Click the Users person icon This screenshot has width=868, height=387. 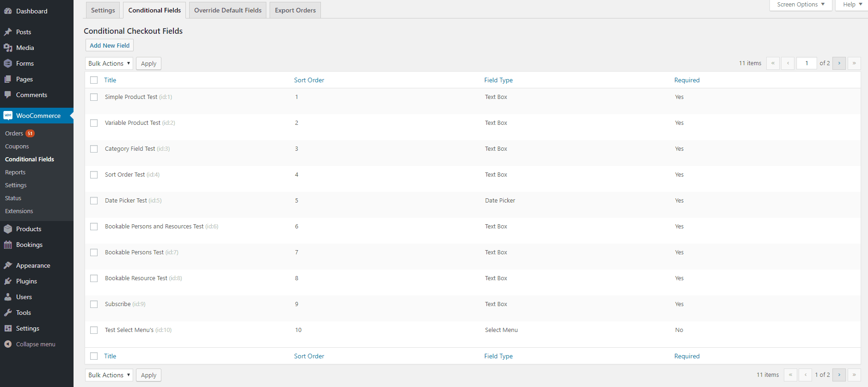coord(8,297)
